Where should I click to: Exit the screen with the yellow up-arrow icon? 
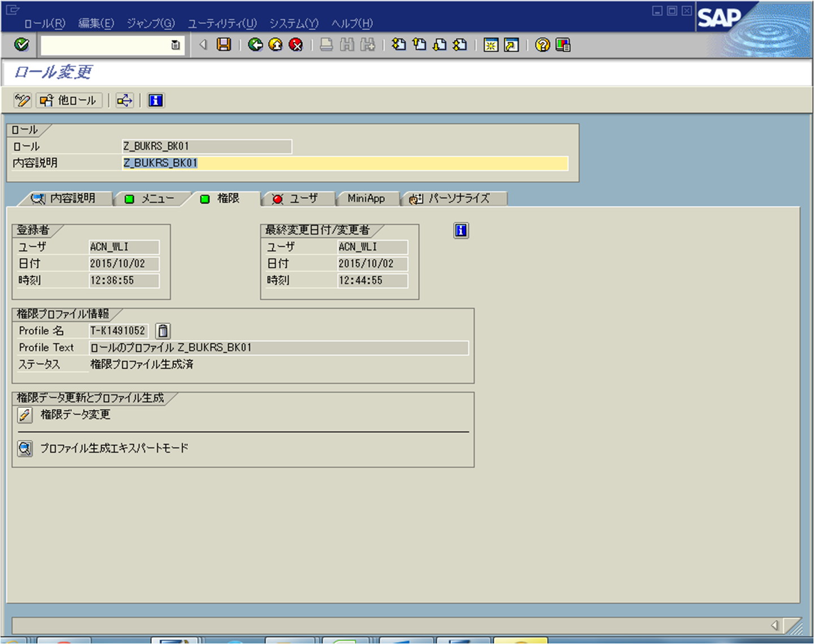[x=276, y=45]
